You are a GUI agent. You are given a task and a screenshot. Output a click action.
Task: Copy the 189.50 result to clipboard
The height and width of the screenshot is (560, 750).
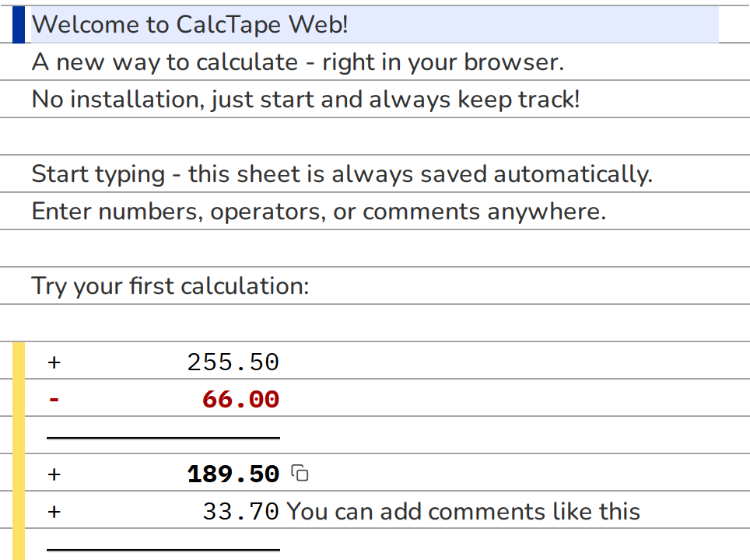300,473
